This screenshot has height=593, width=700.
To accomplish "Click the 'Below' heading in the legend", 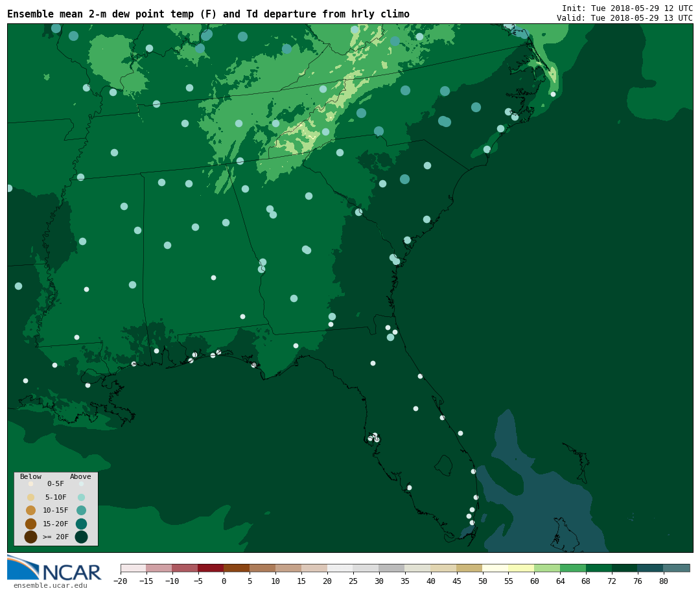I will [30, 476].
